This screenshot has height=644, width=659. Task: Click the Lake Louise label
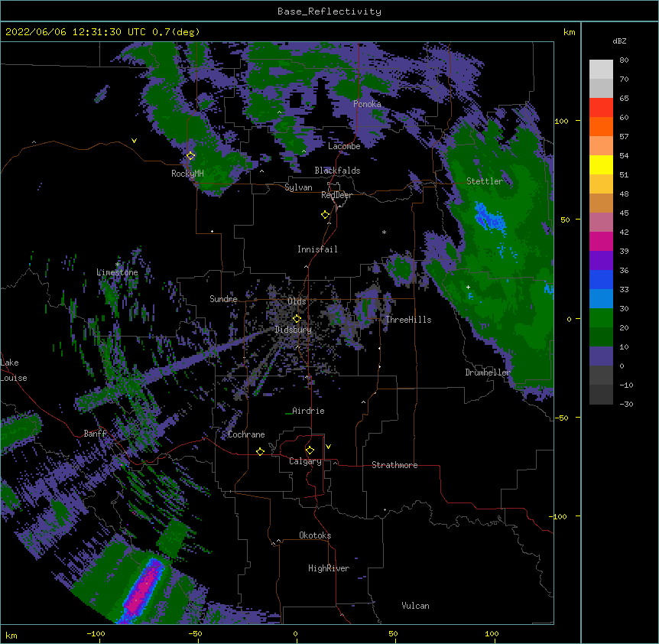[14, 370]
